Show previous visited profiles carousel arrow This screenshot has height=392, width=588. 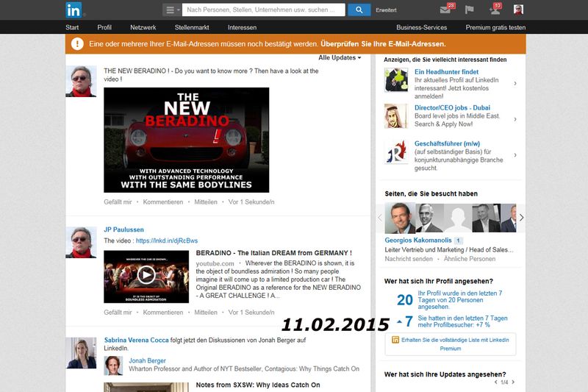pos(380,218)
